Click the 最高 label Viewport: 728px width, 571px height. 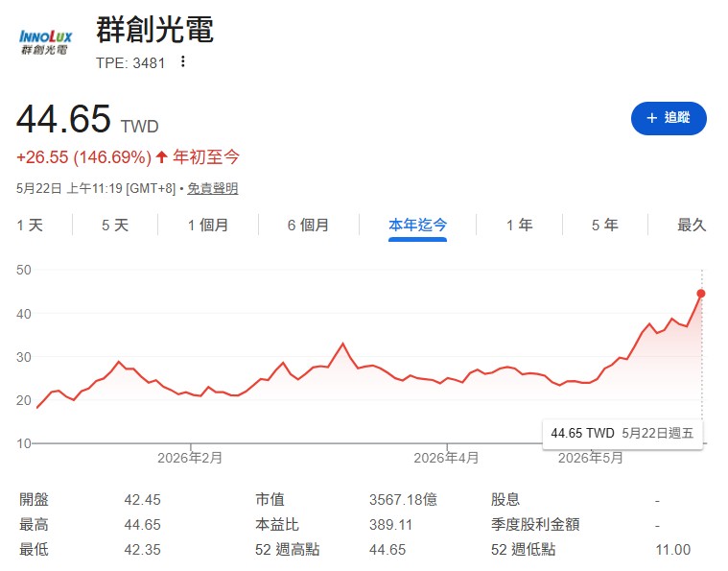click(34, 525)
